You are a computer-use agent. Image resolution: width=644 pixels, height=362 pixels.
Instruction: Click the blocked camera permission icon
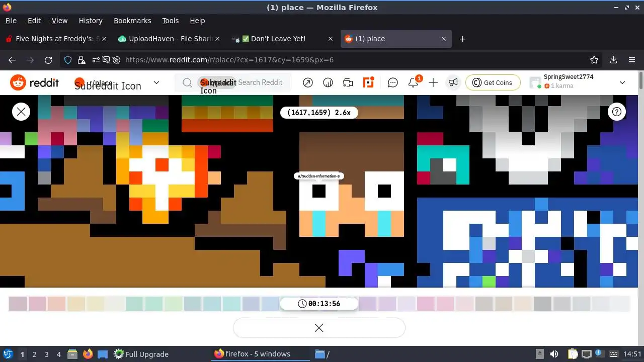(106, 60)
